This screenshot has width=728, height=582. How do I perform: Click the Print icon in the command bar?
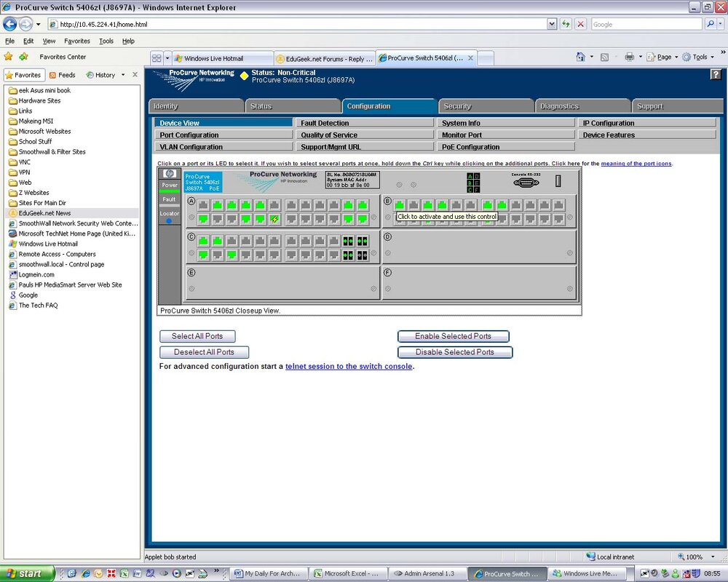[x=629, y=57]
